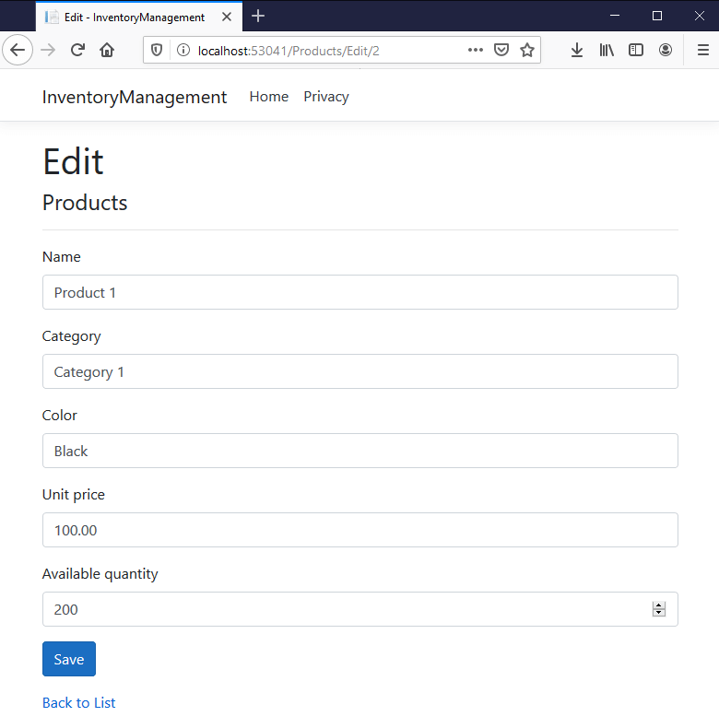Open the Library bookmarks icon

(607, 51)
